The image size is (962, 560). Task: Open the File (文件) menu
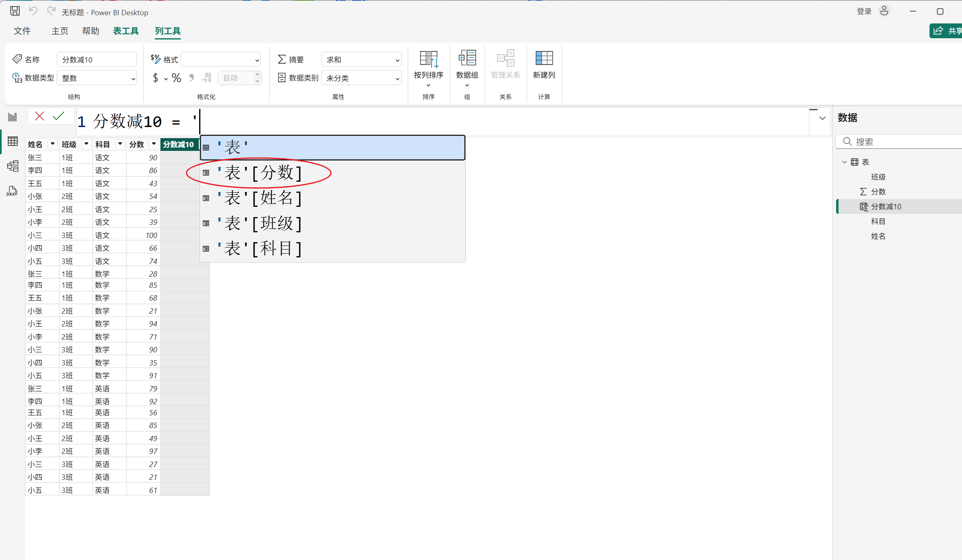point(22,31)
